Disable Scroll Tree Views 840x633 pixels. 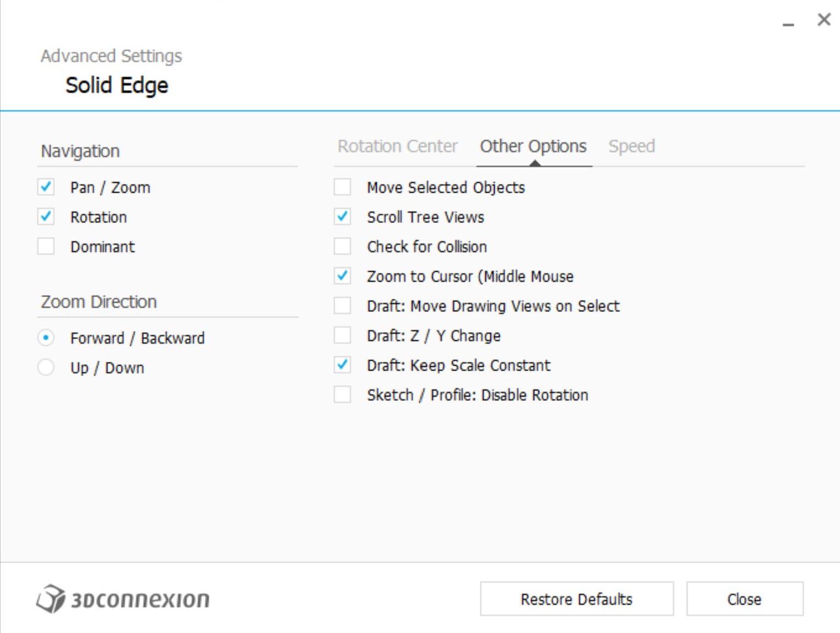pyautogui.click(x=342, y=217)
